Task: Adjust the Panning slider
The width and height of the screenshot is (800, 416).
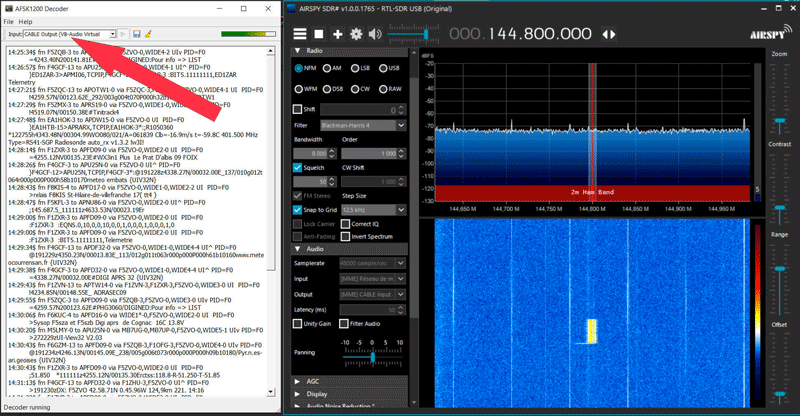Action: [x=372, y=358]
